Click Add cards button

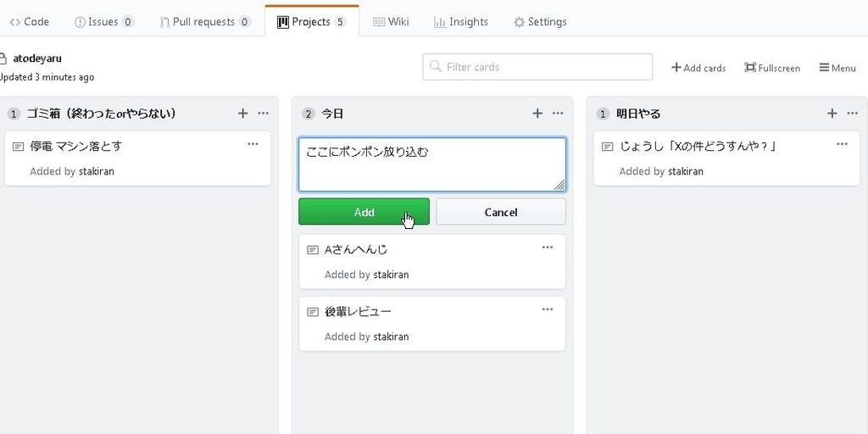[698, 68]
